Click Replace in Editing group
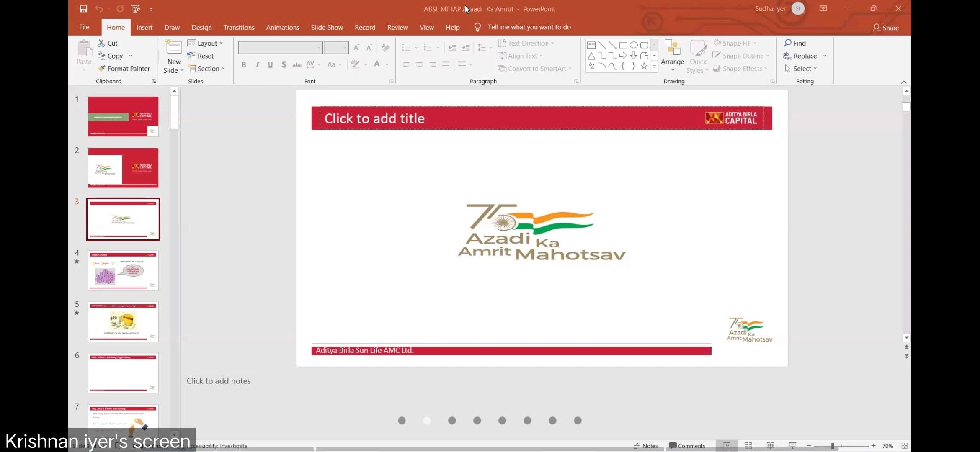This screenshot has height=452, width=980. point(800,56)
